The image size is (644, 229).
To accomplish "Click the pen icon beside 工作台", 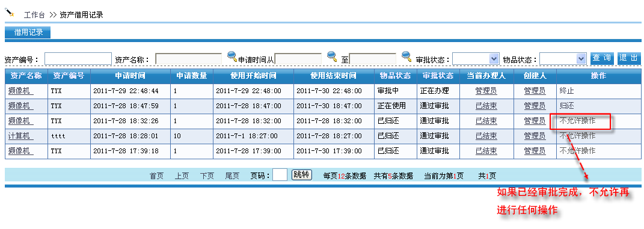I will point(10,13).
